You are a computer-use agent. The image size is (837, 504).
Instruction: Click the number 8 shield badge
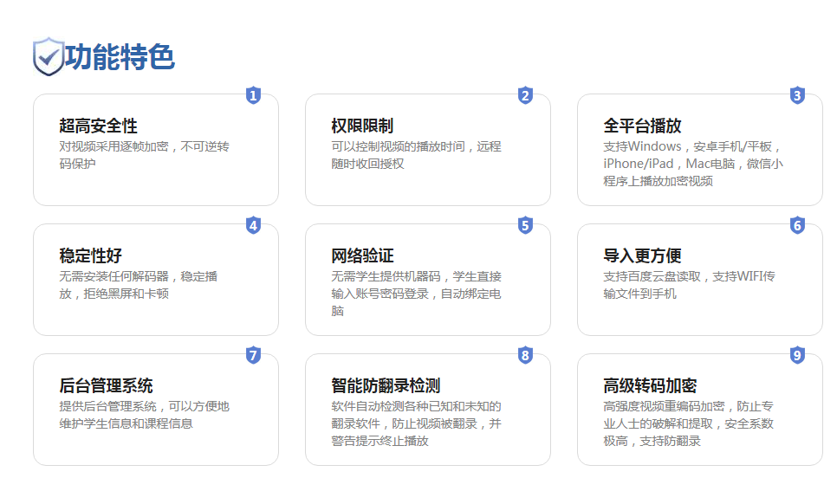click(x=525, y=355)
